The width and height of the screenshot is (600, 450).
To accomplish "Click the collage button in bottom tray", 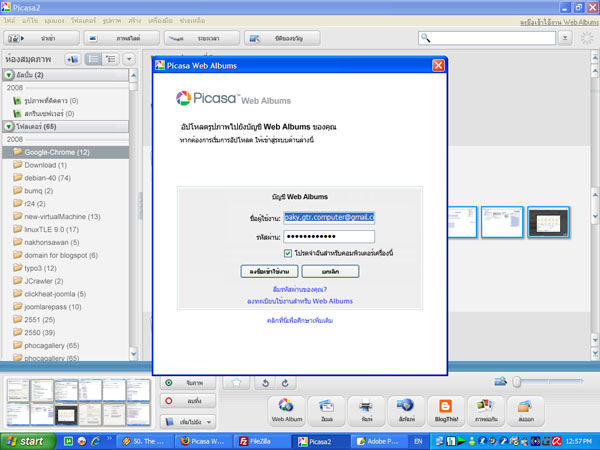I will click(486, 411).
